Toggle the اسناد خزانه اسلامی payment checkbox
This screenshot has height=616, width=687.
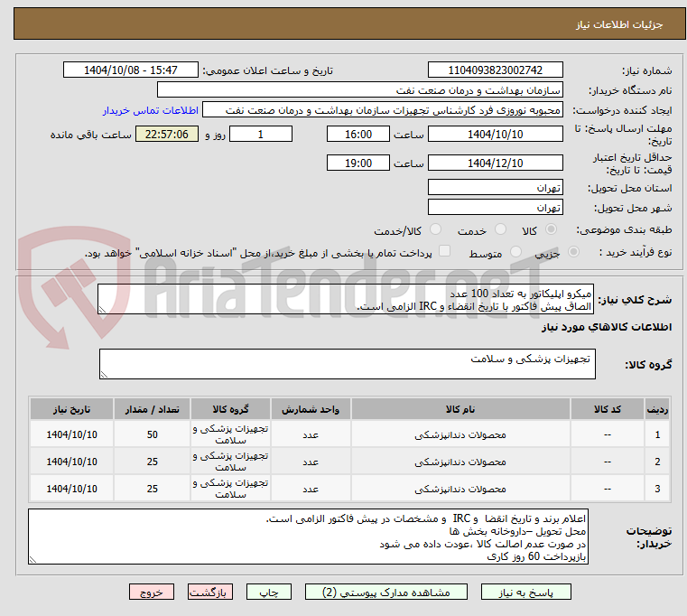click(x=445, y=251)
